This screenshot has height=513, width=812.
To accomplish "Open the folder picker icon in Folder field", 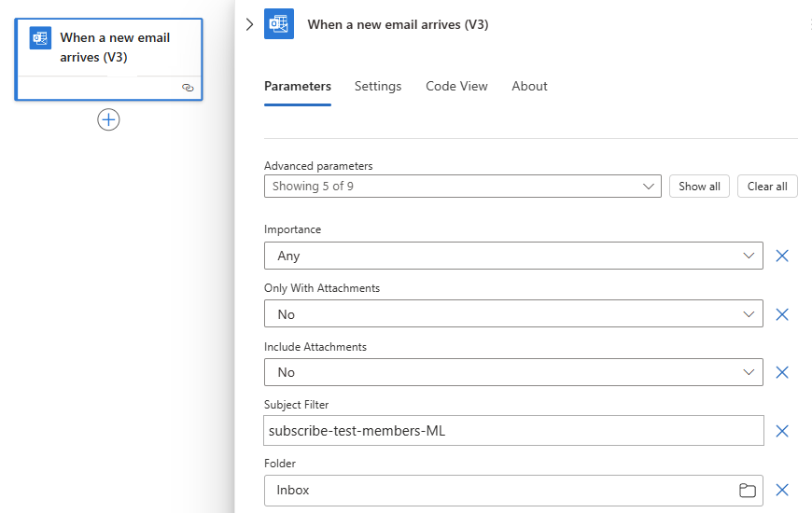I will coord(747,490).
